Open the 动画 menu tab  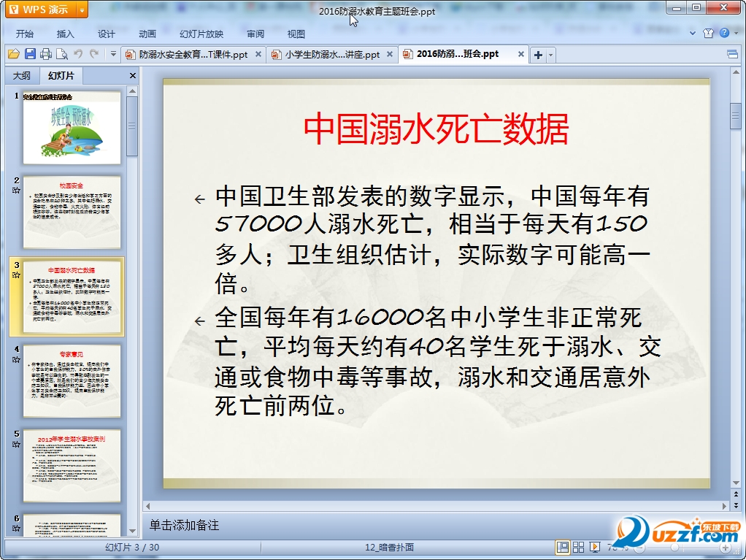pos(147,34)
